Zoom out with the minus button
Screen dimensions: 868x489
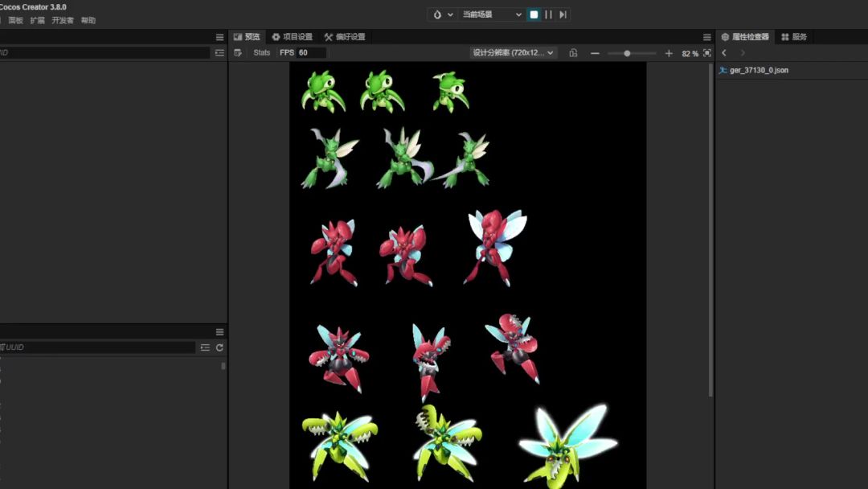[x=595, y=53]
